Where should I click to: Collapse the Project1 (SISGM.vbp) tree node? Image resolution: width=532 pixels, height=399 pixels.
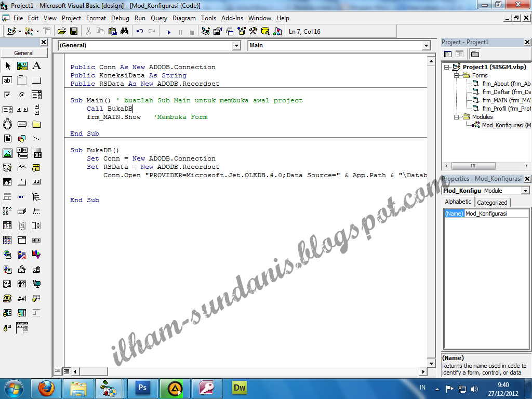(x=446, y=67)
